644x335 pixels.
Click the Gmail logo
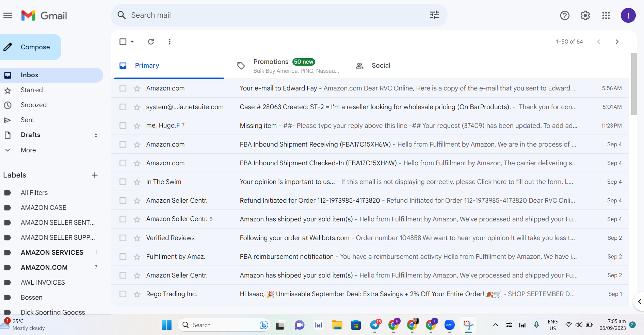(44, 16)
